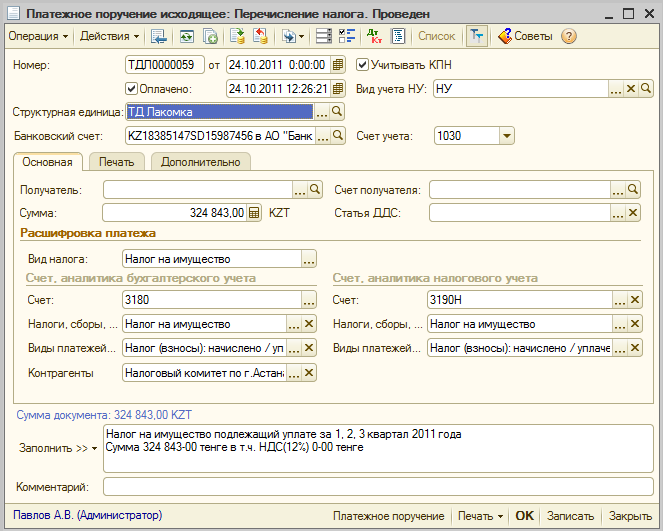Clear the Статья ДДС field with X
This screenshot has width=663, height=531.
632,213
